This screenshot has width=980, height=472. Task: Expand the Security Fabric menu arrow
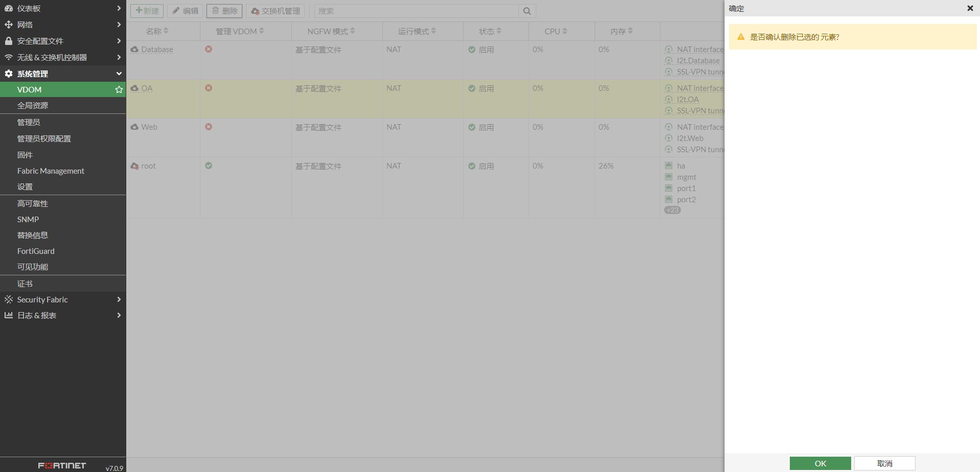pos(119,299)
